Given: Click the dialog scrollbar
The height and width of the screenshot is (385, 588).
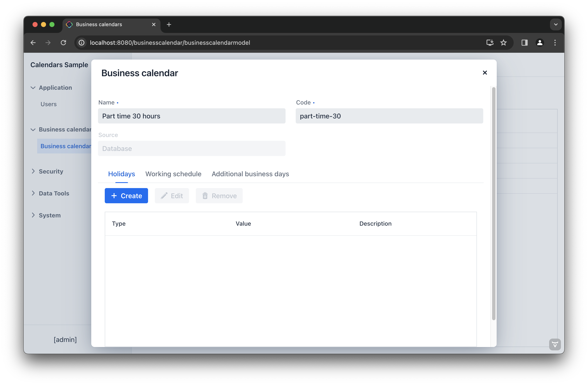Looking at the screenshot, I should [493, 202].
